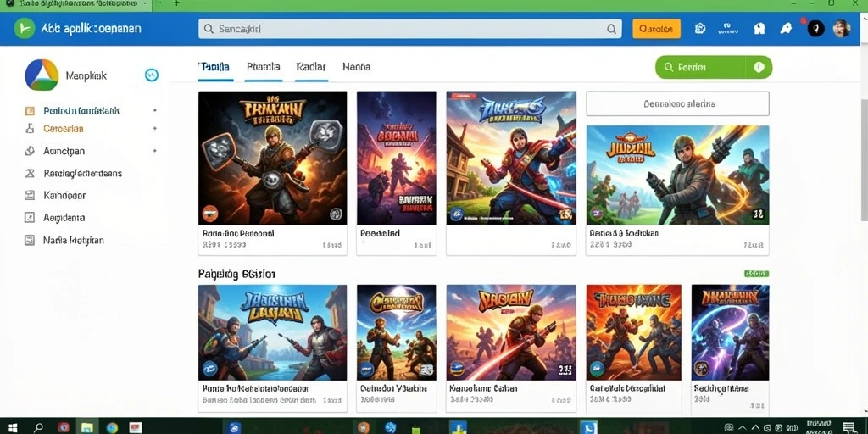Expand the Ceroesian sidebar item
868x434 pixels.
[x=154, y=129]
